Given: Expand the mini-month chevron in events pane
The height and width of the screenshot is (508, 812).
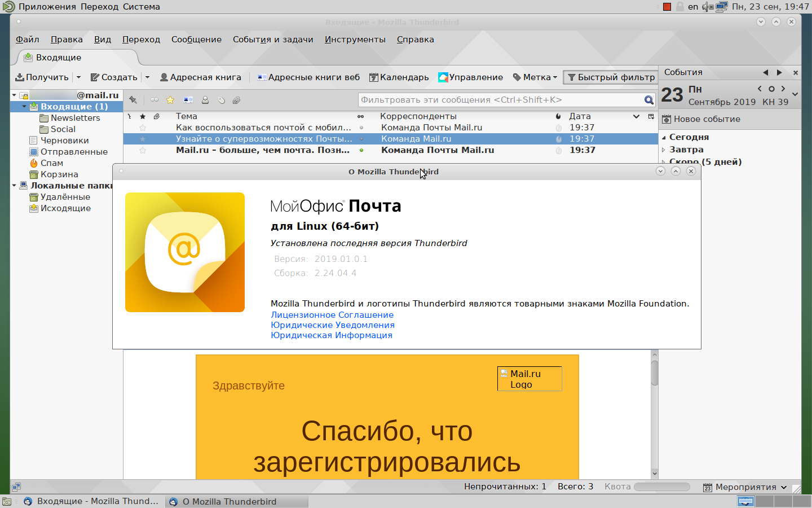Looking at the screenshot, I should tap(795, 95).
